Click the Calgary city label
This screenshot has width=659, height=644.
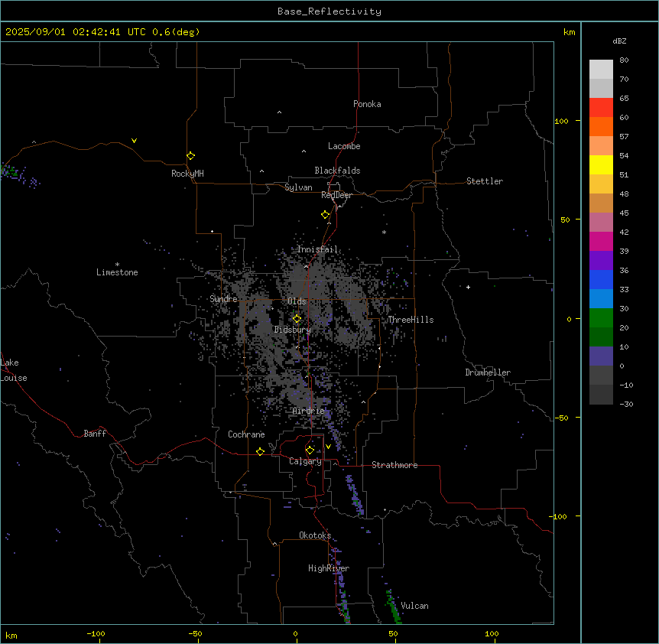(x=305, y=461)
